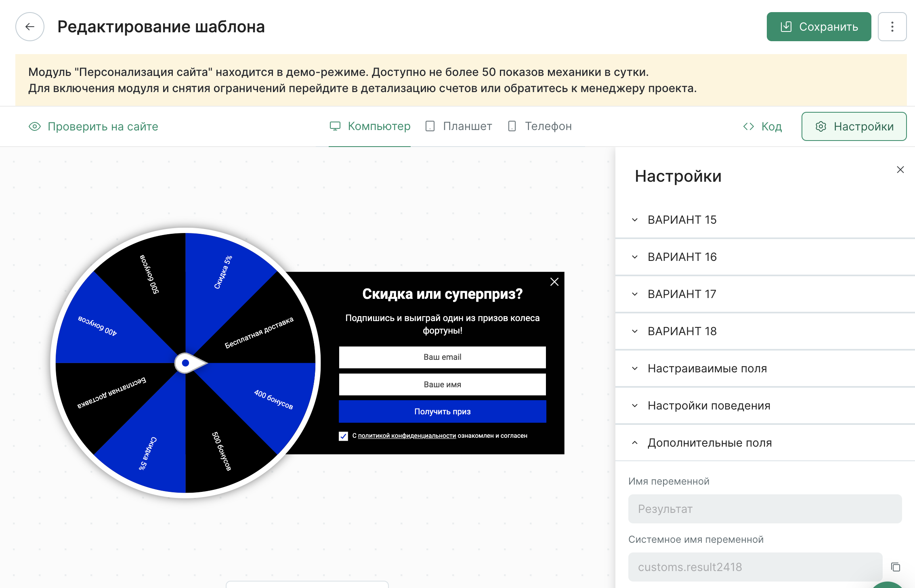Open политикой конфиденциальности link

[407, 436]
